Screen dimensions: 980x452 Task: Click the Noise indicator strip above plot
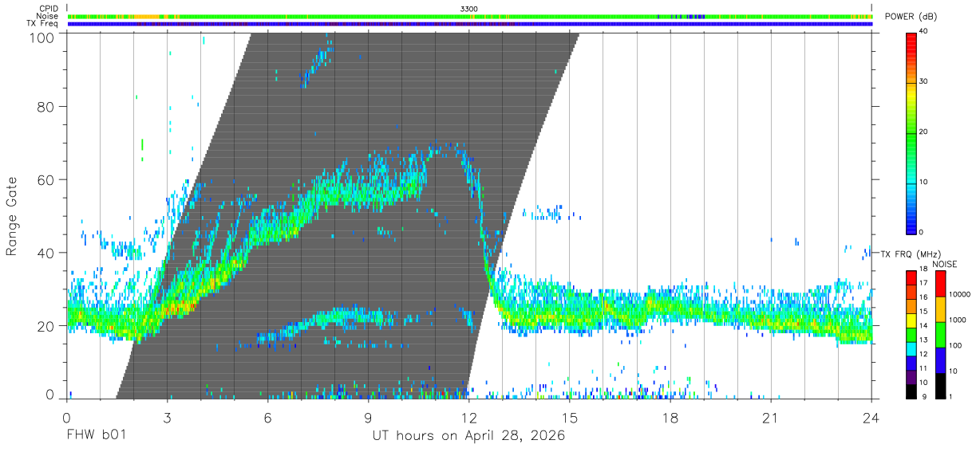point(470,16)
